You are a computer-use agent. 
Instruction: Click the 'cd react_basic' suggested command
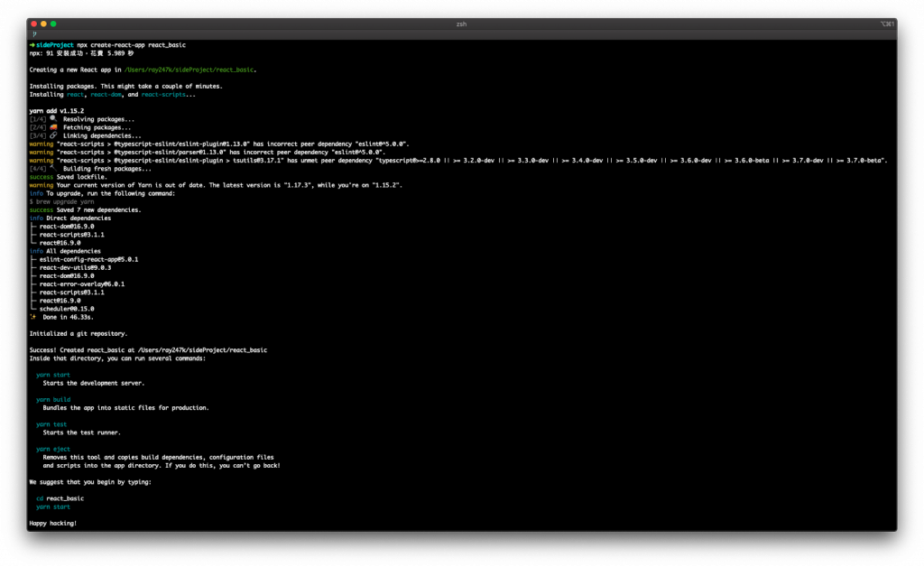tap(60, 498)
